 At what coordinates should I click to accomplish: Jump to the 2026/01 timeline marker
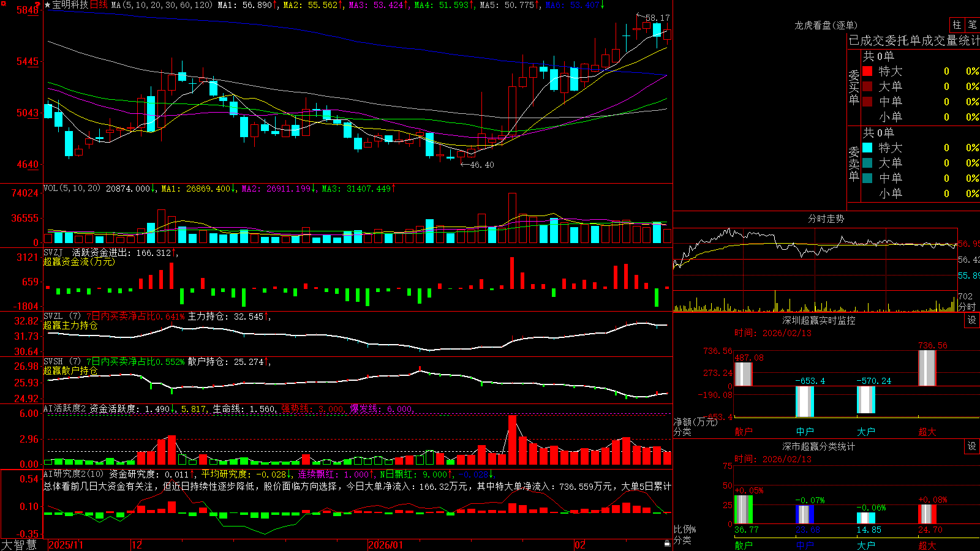[386, 545]
